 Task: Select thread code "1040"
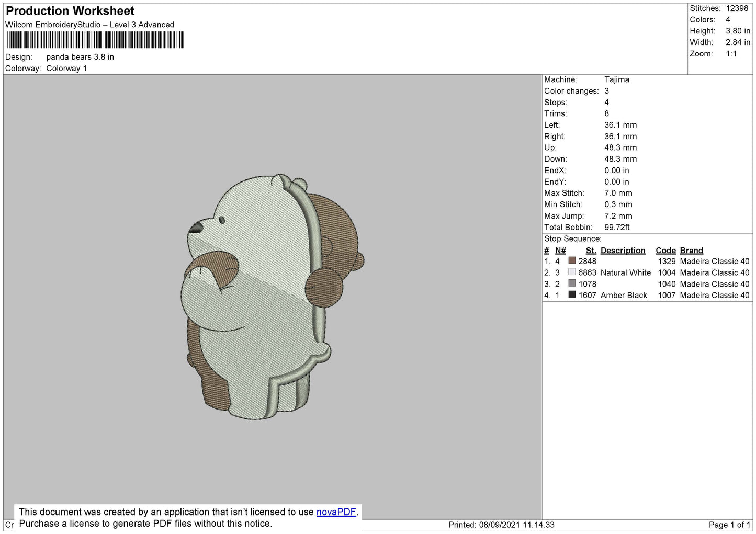pyautogui.click(x=667, y=284)
